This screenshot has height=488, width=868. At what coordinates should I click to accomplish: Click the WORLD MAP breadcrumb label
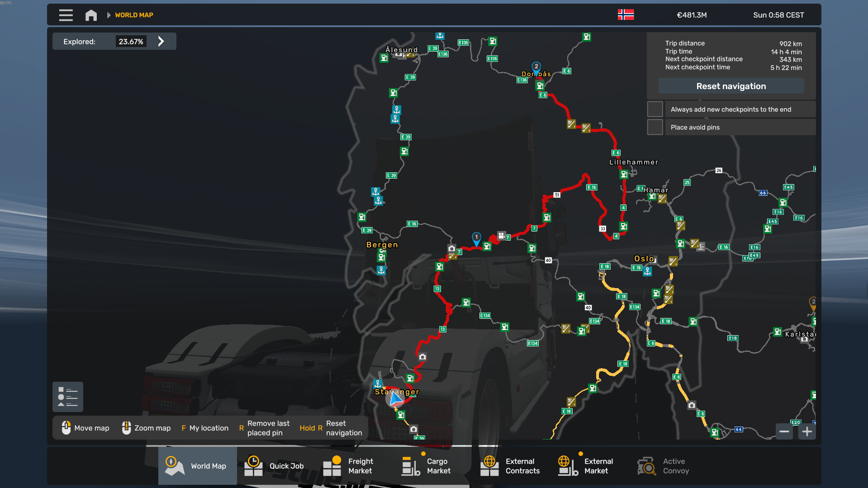coord(134,15)
